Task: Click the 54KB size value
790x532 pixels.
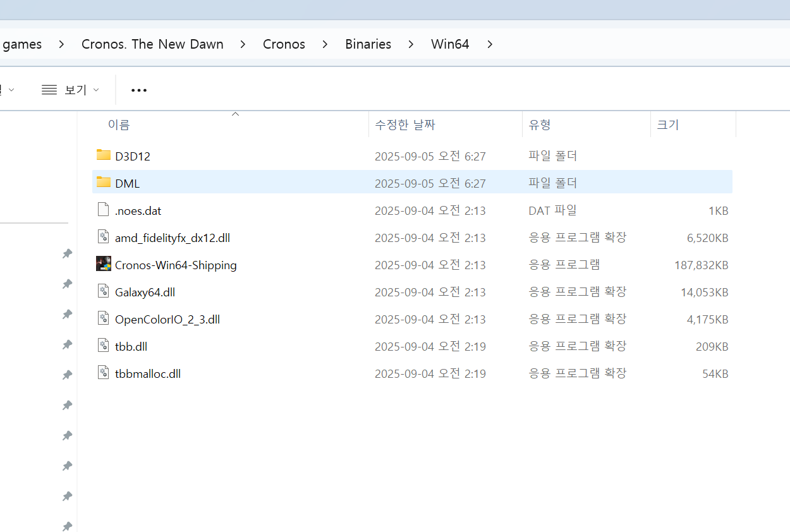Action: click(715, 374)
